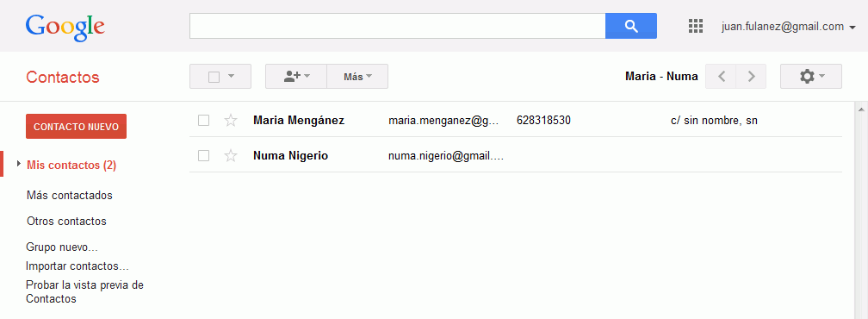
Task: Click the Maria - Numa range label
Action: 661,77
